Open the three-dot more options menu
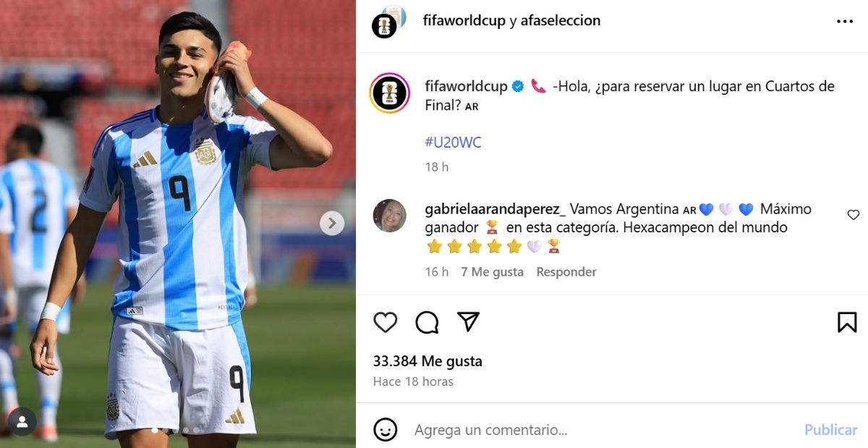The height and width of the screenshot is (448, 868). 845,22
